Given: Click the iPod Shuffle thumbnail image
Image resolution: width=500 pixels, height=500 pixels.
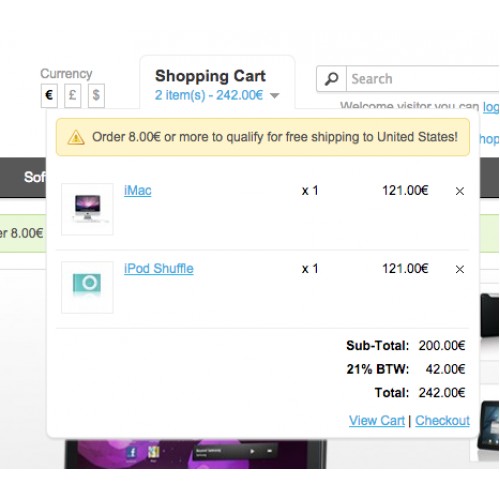Looking at the screenshot, I should (x=87, y=287).
